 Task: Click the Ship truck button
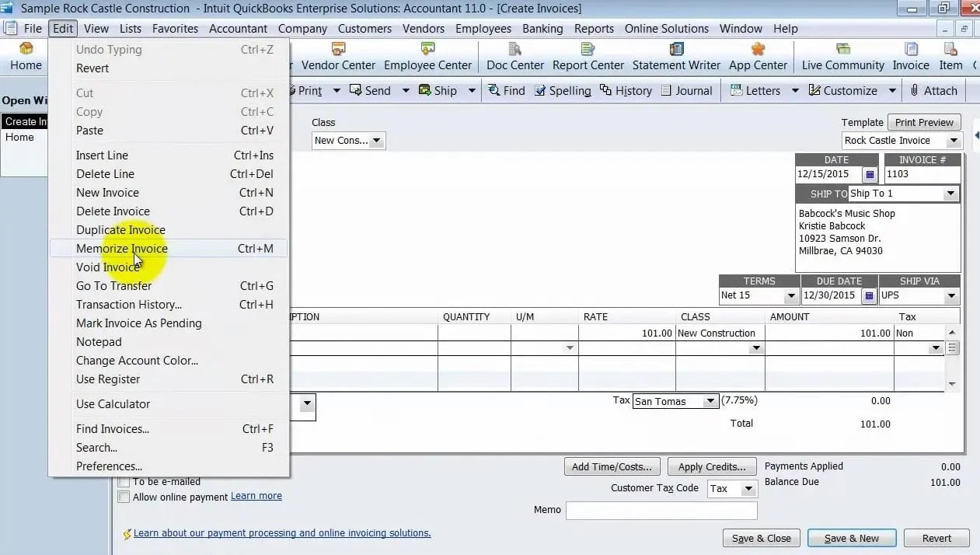coord(438,91)
